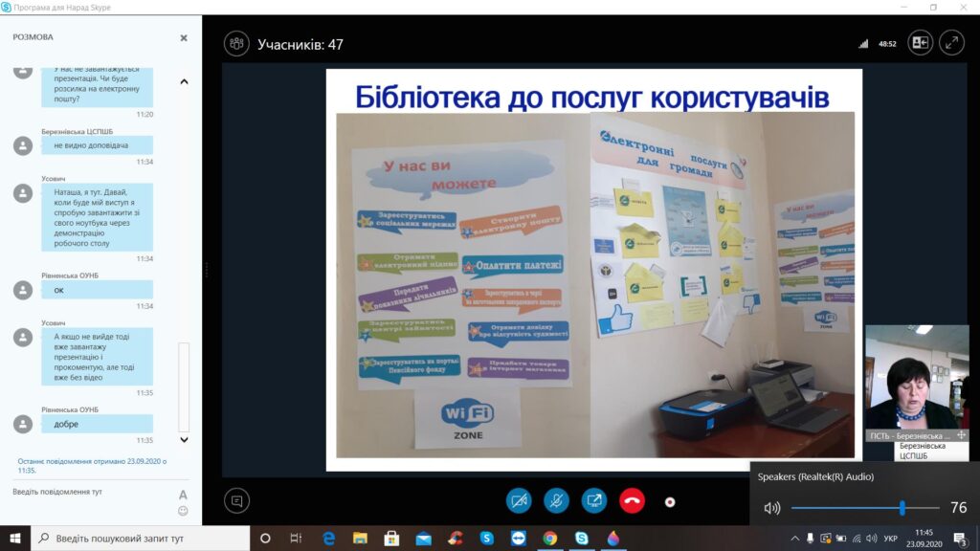Mute speakers via the volume flyout icon
Screen dimensions: 980x551
(771, 508)
